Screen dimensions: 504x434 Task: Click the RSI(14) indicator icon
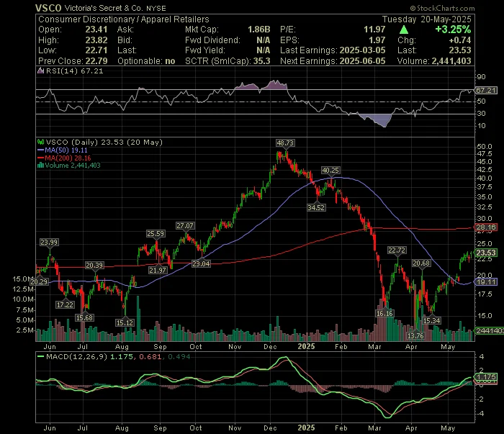click(40, 71)
